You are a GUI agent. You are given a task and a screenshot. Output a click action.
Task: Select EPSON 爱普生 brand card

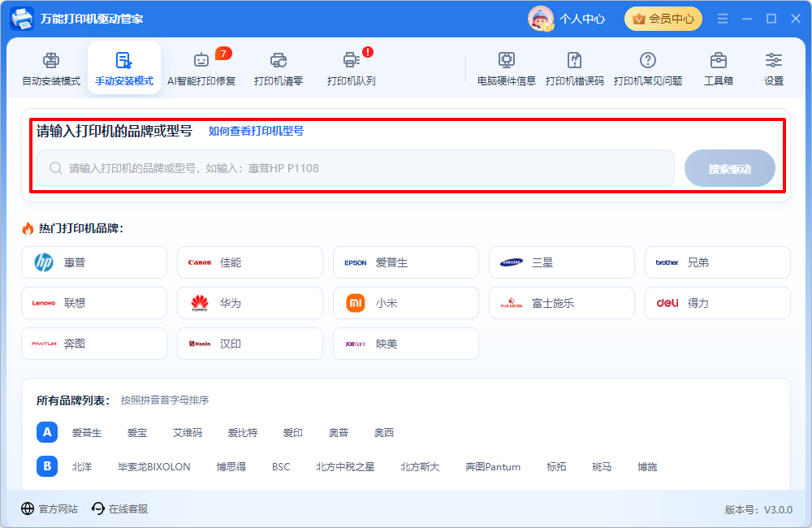(x=406, y=262)
